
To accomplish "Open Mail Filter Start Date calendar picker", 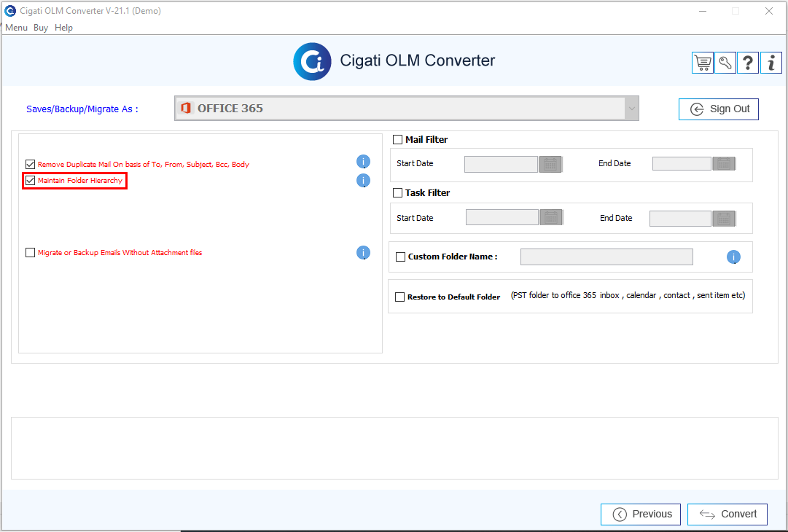I will 550,164.
